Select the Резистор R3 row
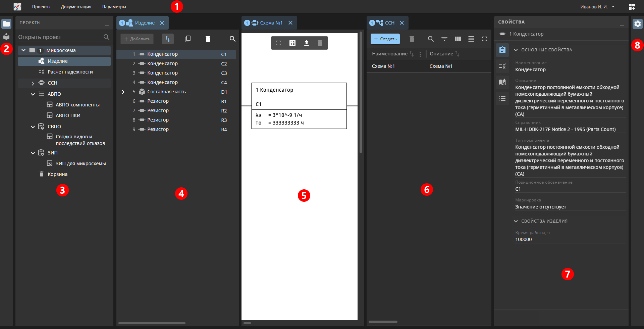Viewport: 644px width, 329px height. [176, 120]
